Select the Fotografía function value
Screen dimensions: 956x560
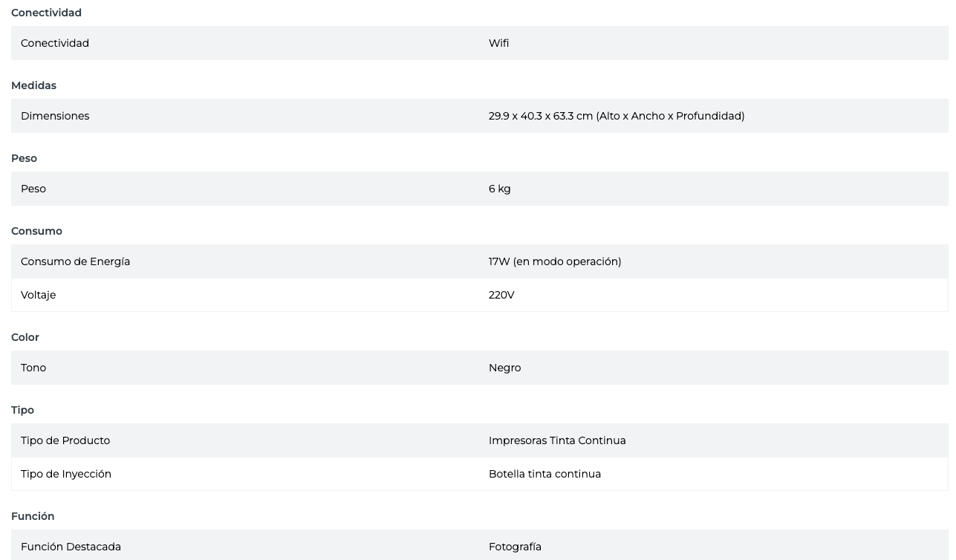coord(515,547)
